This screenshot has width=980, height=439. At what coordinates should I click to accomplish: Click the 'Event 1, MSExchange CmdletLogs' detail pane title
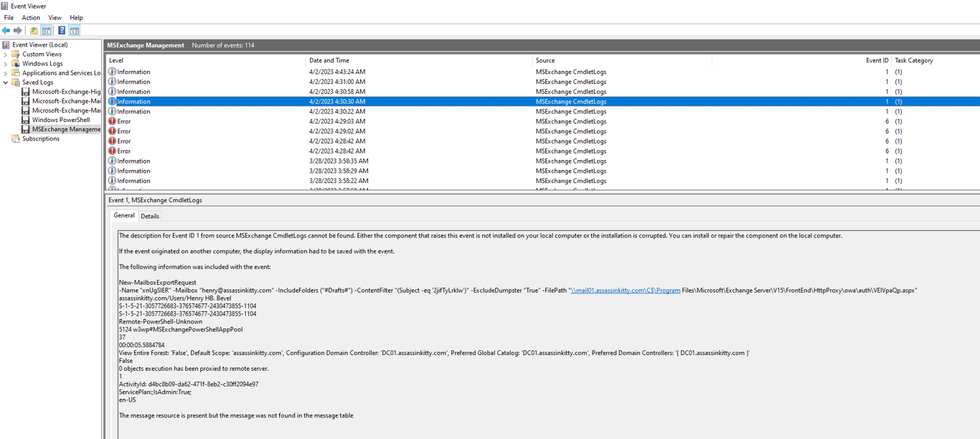click(x=155, y=200)
